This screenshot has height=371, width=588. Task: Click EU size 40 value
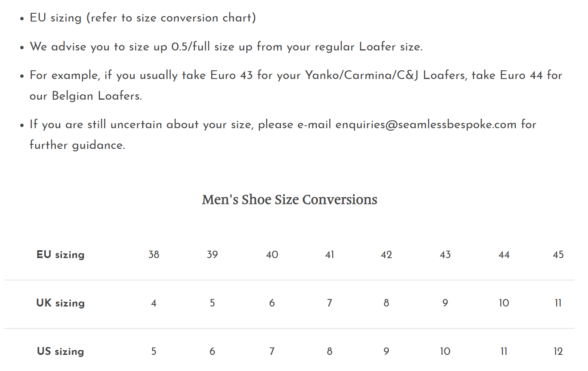coord(272,255)
